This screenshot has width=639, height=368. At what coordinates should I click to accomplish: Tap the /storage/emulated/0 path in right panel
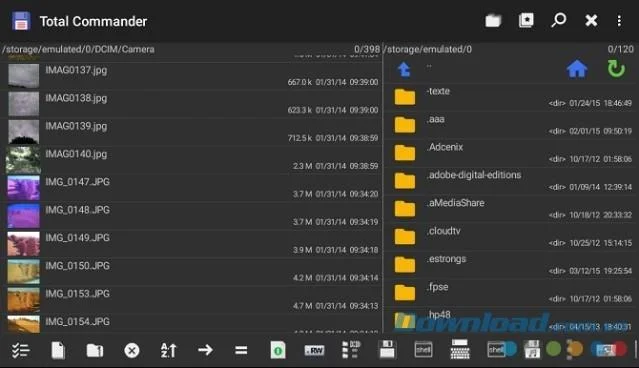(428, 49)
